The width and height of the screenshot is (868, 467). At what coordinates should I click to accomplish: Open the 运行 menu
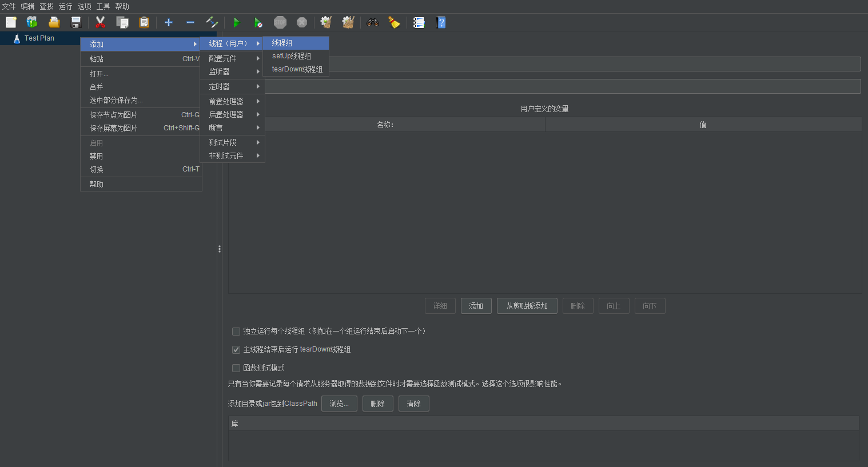pos(66,6)
